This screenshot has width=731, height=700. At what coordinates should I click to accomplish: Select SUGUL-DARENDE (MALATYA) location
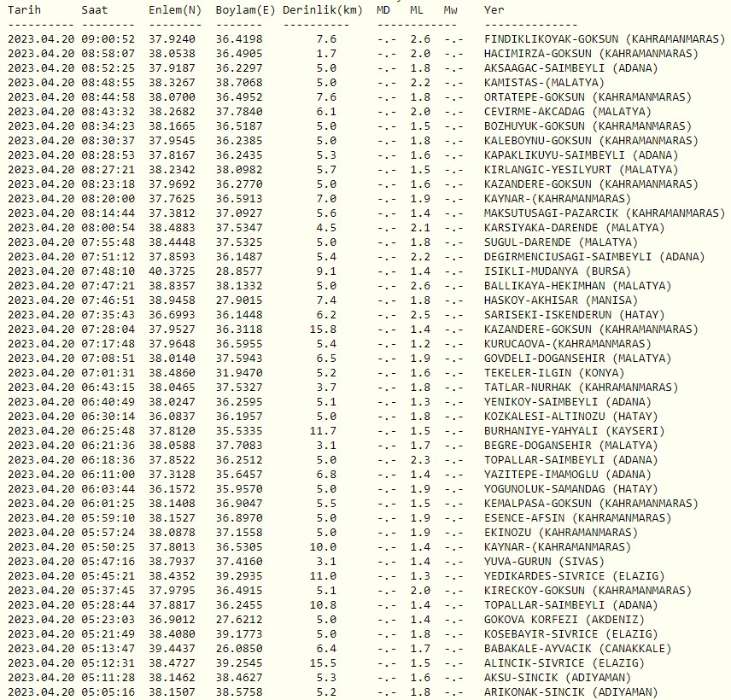click(561, 242)
